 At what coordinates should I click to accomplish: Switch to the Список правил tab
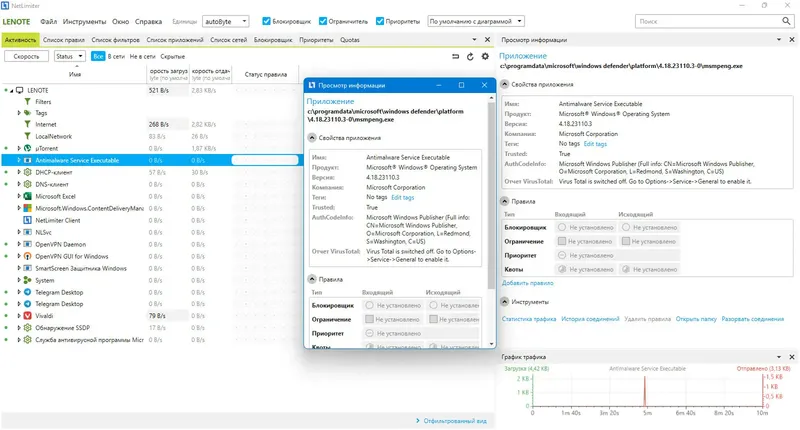pos(64,40)
